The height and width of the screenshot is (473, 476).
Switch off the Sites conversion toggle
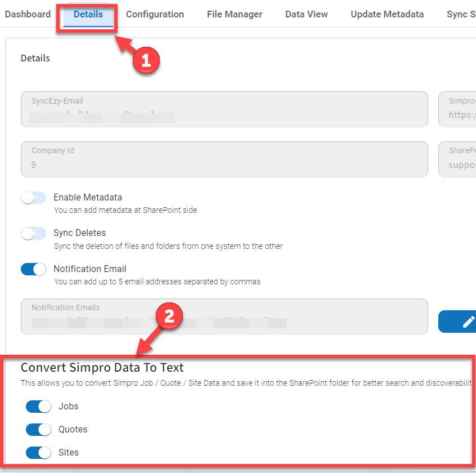38,453
